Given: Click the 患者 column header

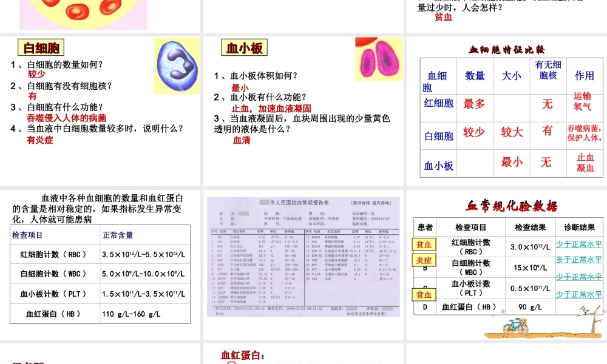Looking at the screenshot, I should tap(425, 227).
